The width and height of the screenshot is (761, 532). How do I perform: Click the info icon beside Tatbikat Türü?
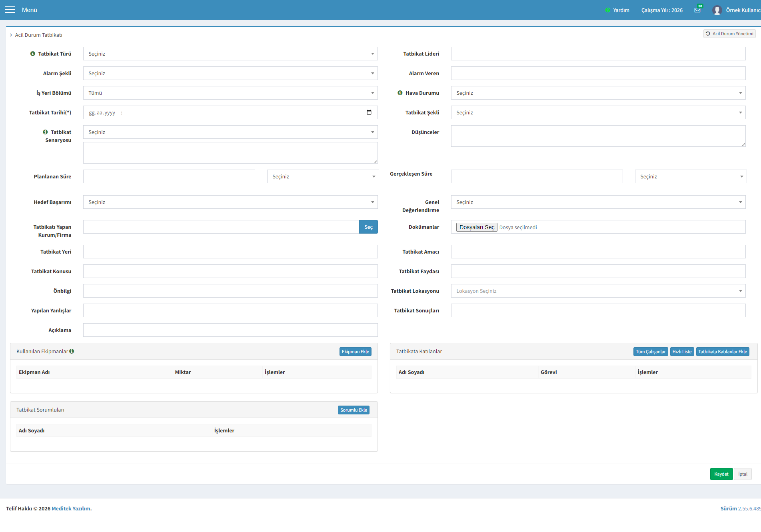(x=33, y=54)
